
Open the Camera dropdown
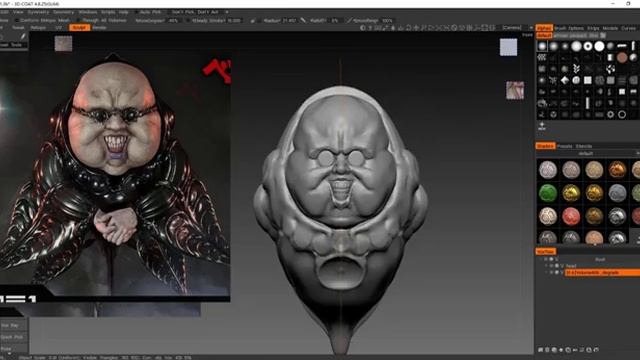pyautogui.click(x=518, y=28)
